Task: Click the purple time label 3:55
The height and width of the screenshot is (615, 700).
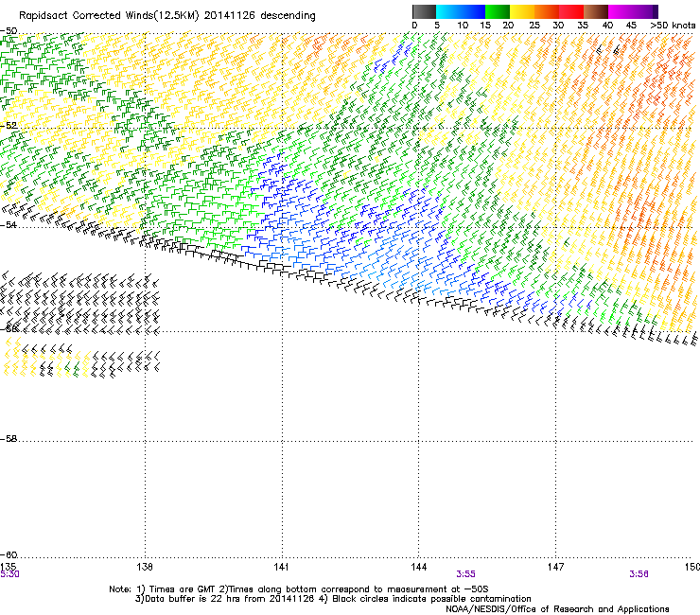Action: [x=465, y=574]
